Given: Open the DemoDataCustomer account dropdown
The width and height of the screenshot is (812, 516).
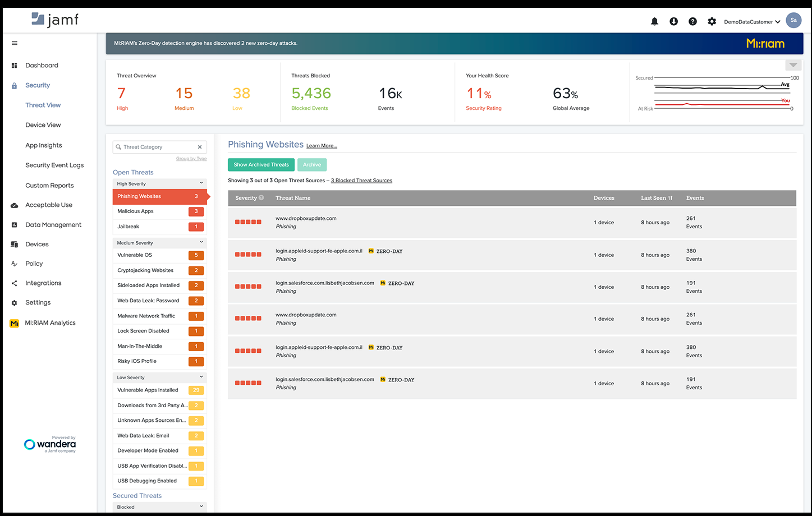Looking at the screenshot, I should [x=752, y=22].
